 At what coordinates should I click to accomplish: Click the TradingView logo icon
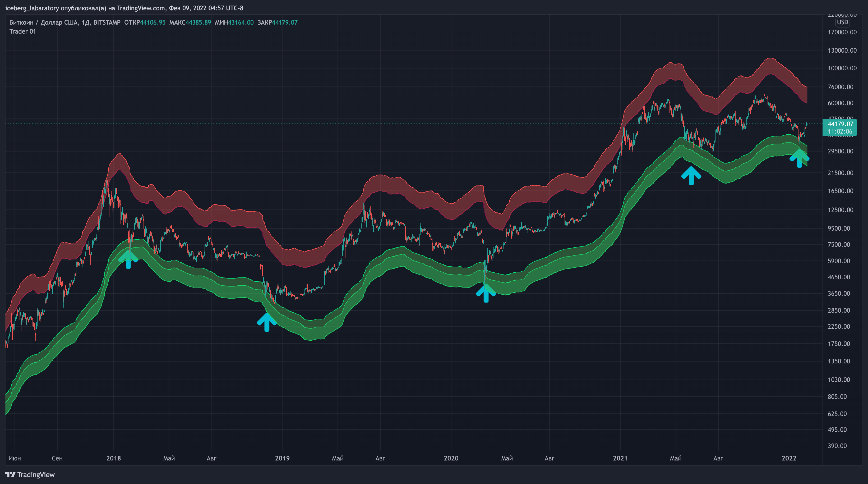10,474
